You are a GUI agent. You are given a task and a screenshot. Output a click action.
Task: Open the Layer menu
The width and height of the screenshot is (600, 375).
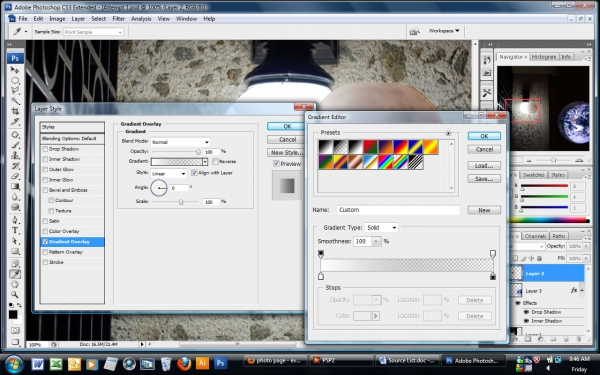point(78,19)
